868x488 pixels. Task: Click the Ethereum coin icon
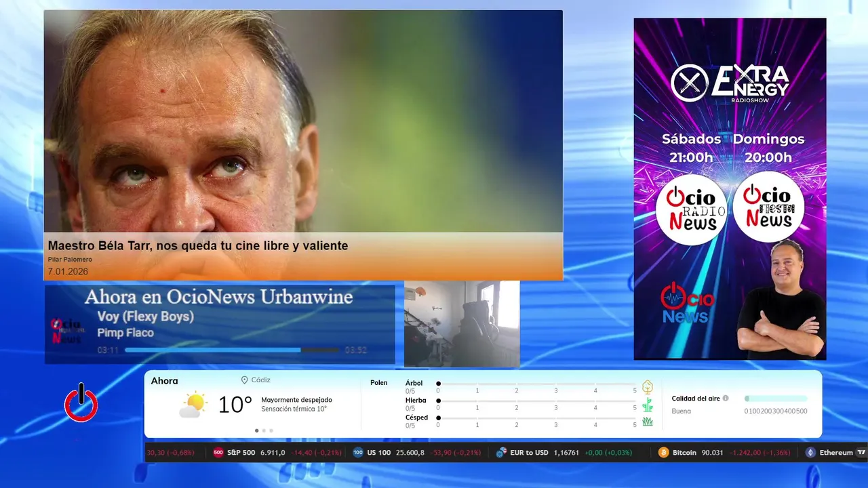click(x=810, y=453)
